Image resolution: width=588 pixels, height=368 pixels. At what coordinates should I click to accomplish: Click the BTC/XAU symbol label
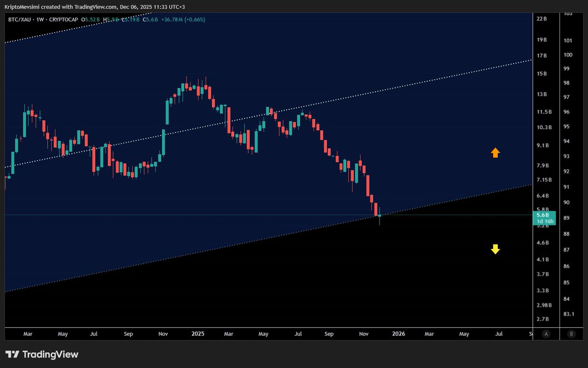pos(19,20)
